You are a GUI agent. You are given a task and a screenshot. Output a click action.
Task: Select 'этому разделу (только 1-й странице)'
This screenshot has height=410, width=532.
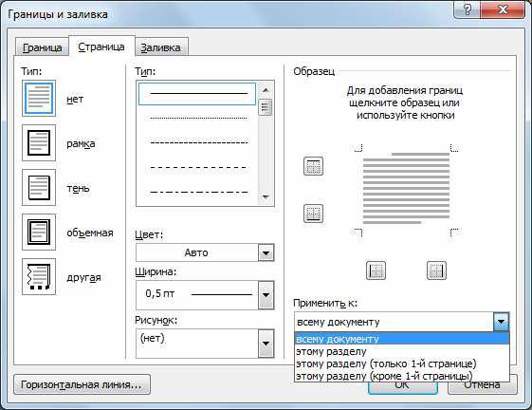coord(402,363)
